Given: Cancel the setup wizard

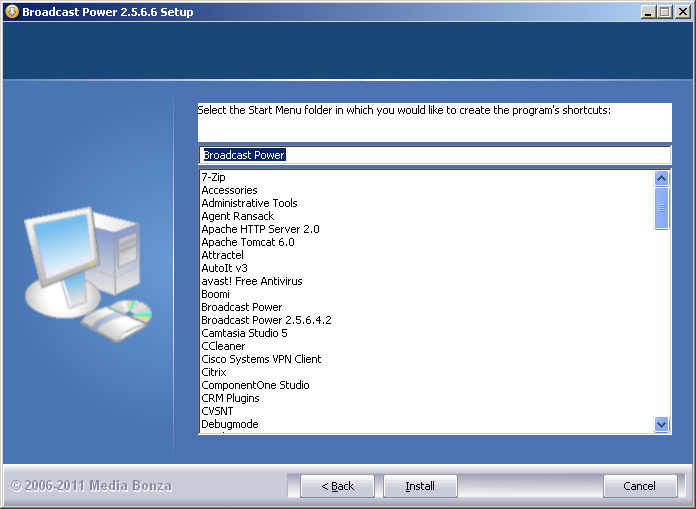Looking at the screenshot, I should click(x=640, y=486).
